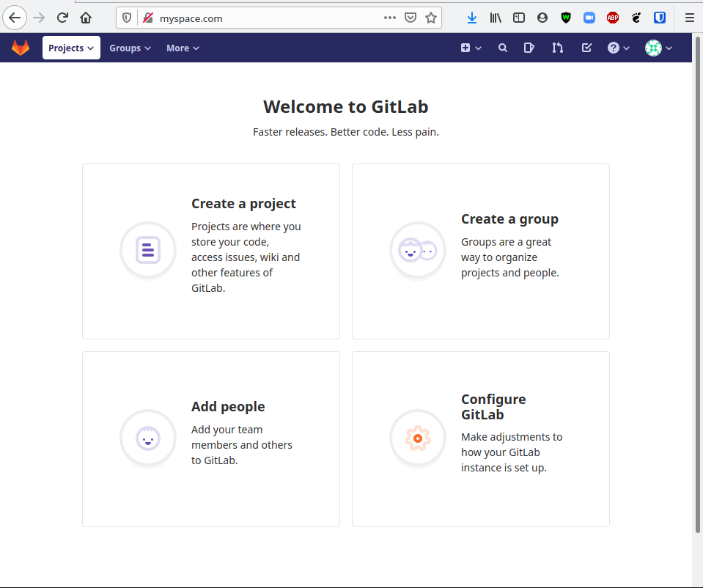Go to the browser home page
The width and height of the screenshot is (703, 588).
(86, 18)
